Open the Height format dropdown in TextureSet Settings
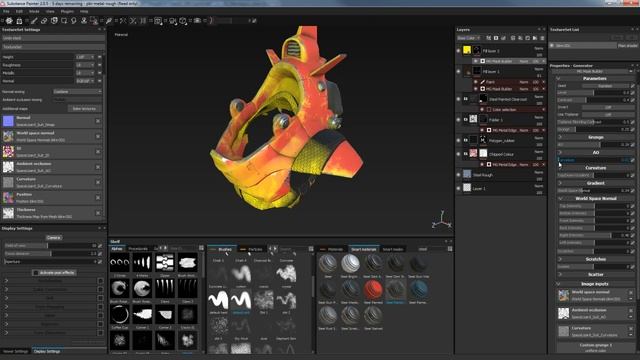The height and width of the screenshot is (360, 640). point(85,57)
